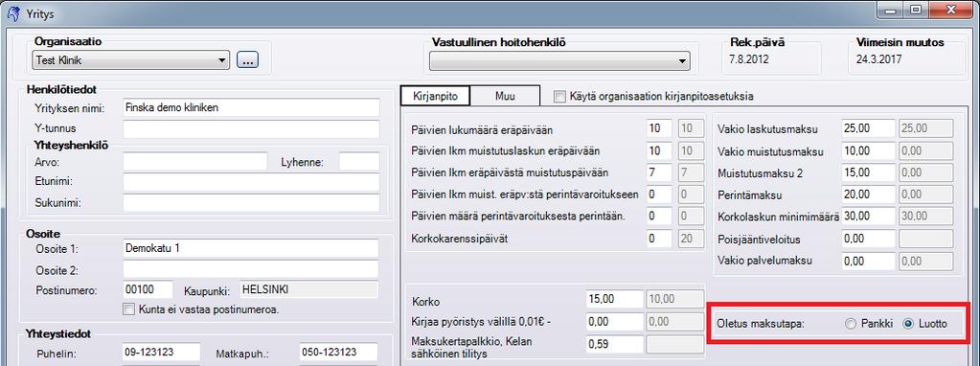This screenshot has width=980, height=366.
Task: Click the Kaupunki field showing HELSINKI
Action: coord(308,289)
